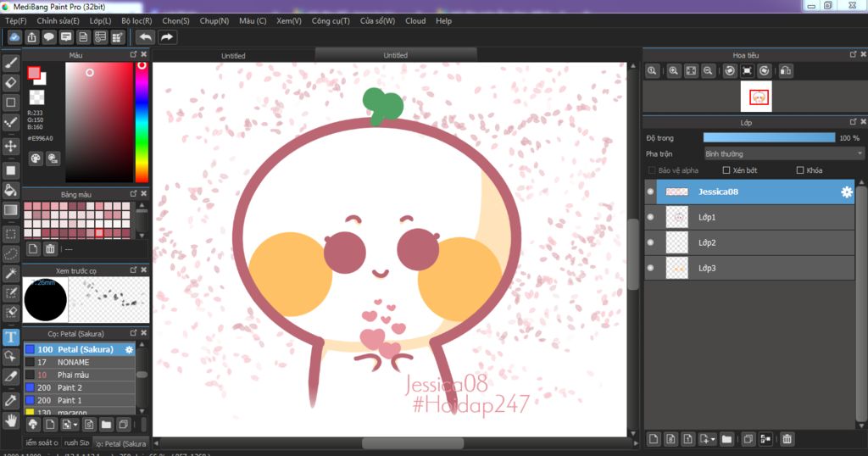The image size is (868, 456).
Task: Open the Lớp(L) menu
Action: click(100, 20)
